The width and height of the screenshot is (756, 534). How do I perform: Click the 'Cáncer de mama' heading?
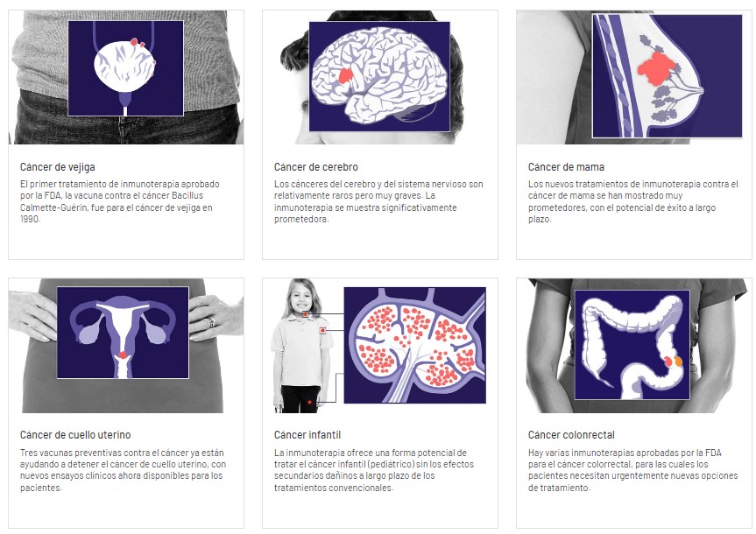tap(566, 167)
